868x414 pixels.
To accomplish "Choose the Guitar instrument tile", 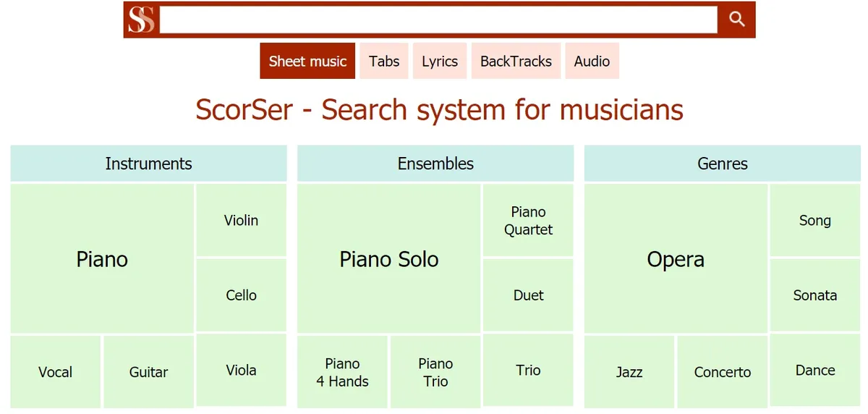I will point(148,372).
